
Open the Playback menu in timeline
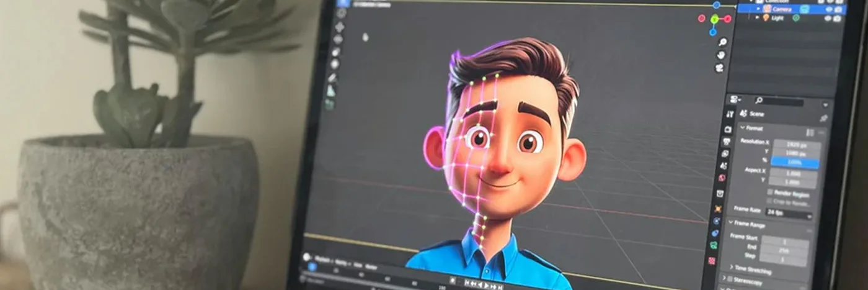point(322,260)
